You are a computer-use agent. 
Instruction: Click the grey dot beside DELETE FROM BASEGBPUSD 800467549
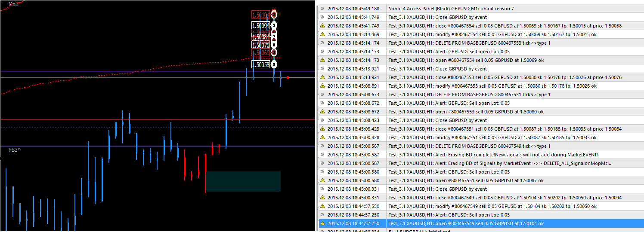click(x=322, y=146)
